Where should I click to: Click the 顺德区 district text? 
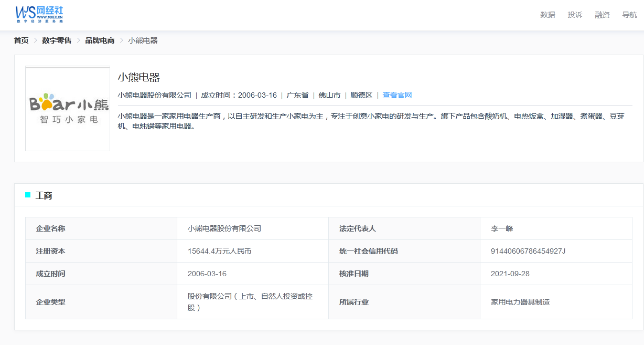point(361,95)
